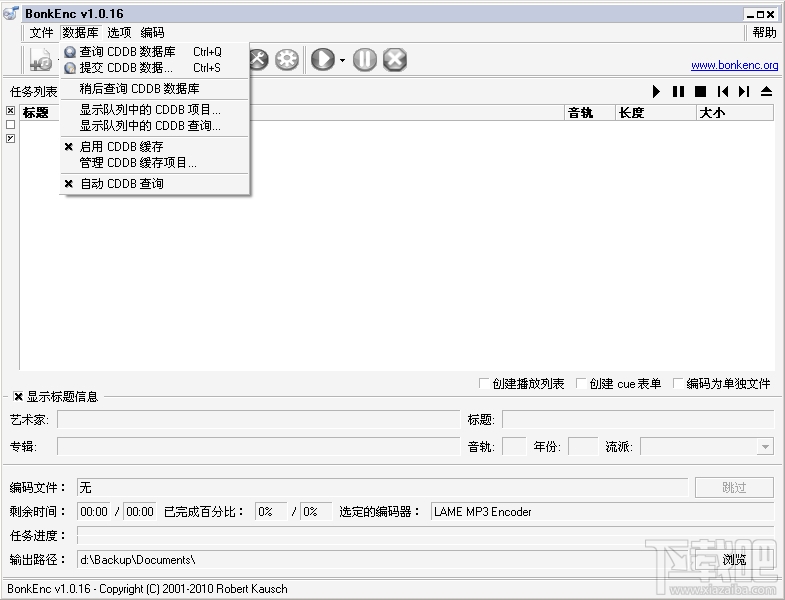Expand the 流派 genre dropdown
Viewport: 785px width, 600px height.
765,447
